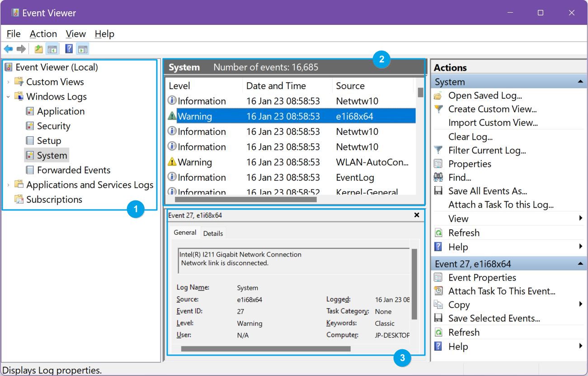Screen dimensions: 588x376
Task: Toggle the Show/Hide Action Pane toolbar icon
Action: 82,48
